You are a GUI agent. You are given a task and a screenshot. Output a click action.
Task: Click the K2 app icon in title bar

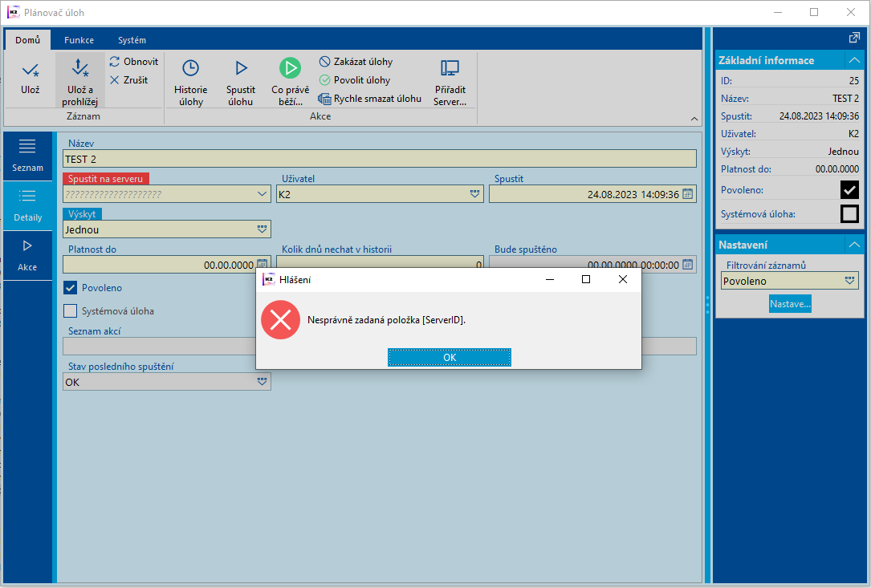(14, 12)
